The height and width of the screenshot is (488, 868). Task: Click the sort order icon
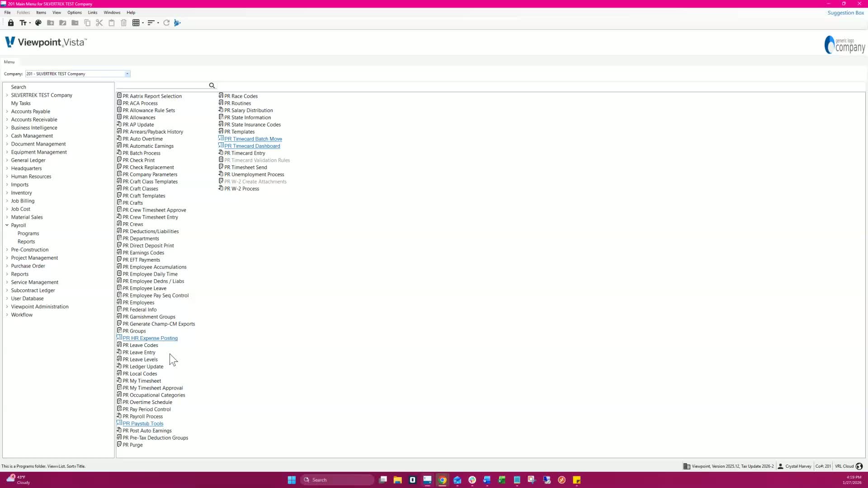tap(151, 23)
